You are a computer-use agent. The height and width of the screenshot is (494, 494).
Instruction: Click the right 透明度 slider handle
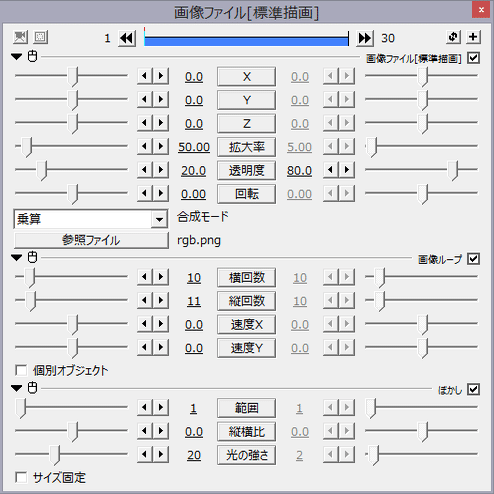point(453,171)
